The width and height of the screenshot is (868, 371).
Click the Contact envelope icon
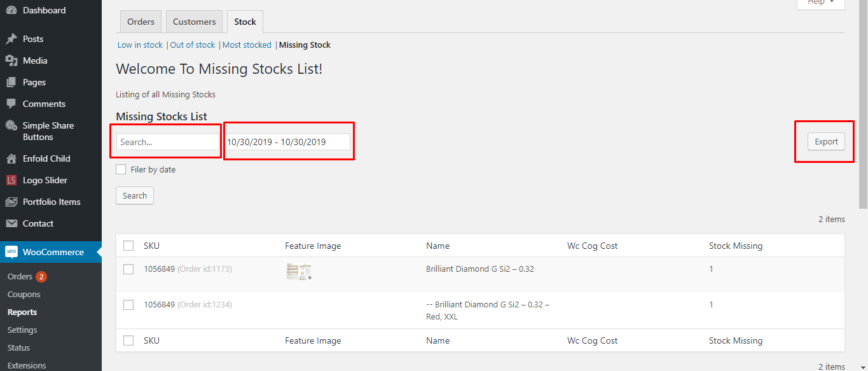click(x=11, y=223)
